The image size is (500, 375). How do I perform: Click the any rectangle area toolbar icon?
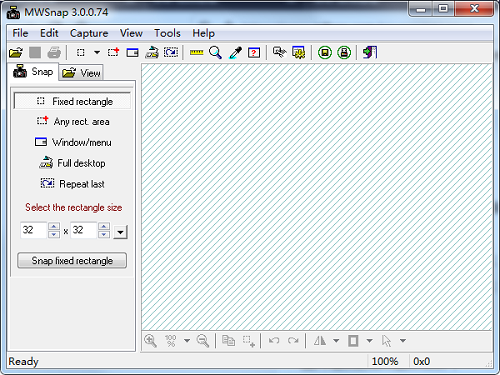tap(113, 53)
